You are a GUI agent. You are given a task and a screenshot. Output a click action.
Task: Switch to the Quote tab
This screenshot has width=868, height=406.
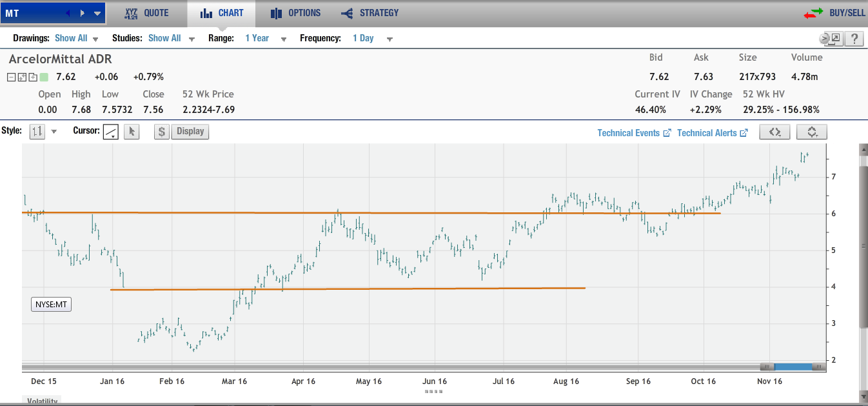pyautogui.click(x=146, y=13)
